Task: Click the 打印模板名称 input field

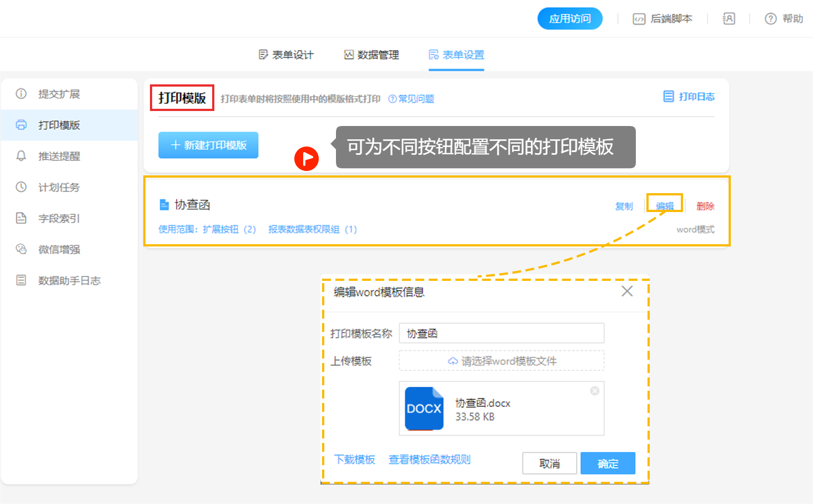Action: click(x=501, y=334)
